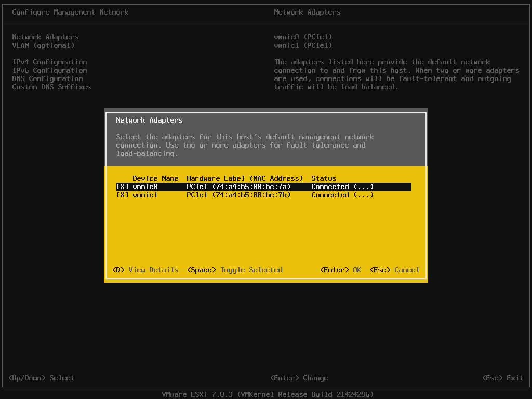The height and width of the screenshot is (399, 532).
Task: Expand the Connected (...) status of vmnic1
Action: pos(342,195)
